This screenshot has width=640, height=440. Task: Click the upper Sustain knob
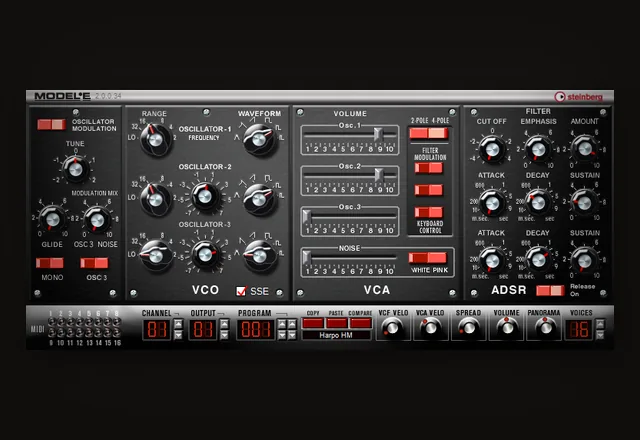click(584, 202)
